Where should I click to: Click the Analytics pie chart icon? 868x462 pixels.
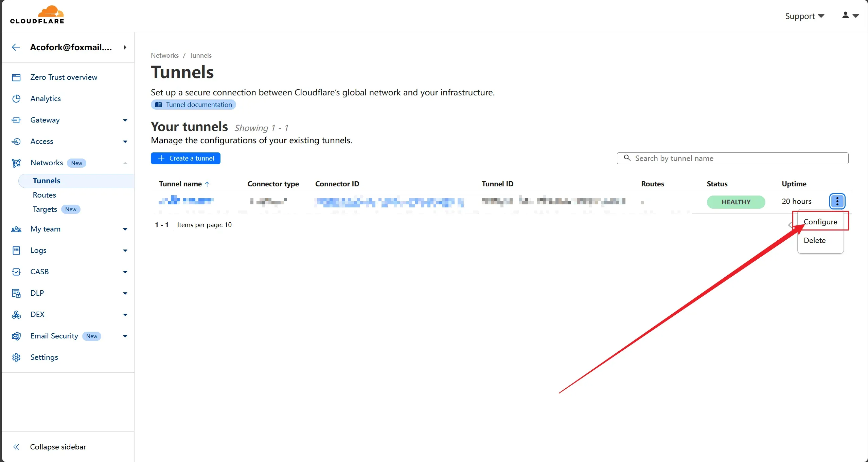coord(16,98)
